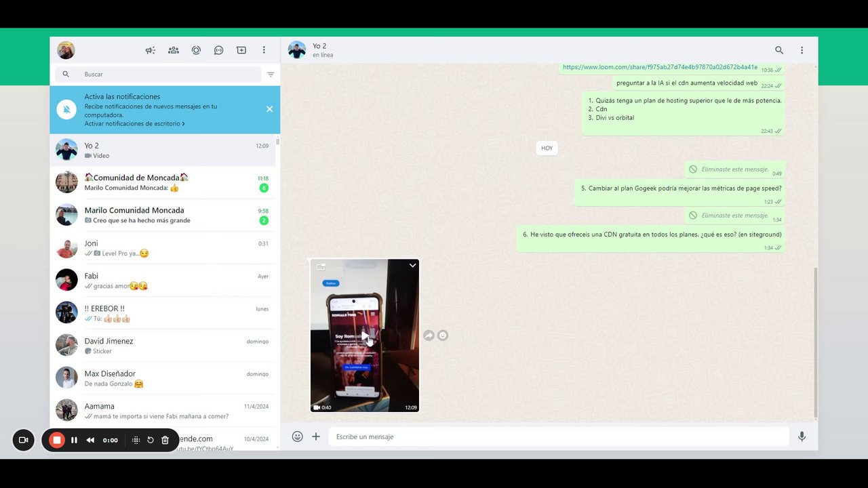Screen dimensions: 868x488
Task: Click the conversation scrollbar
Action: tap(816, 342)
